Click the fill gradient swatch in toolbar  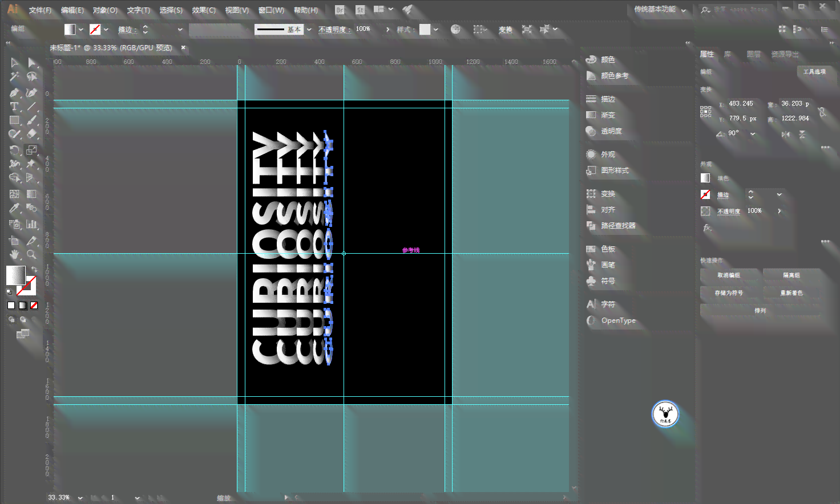tap(15, 275)
